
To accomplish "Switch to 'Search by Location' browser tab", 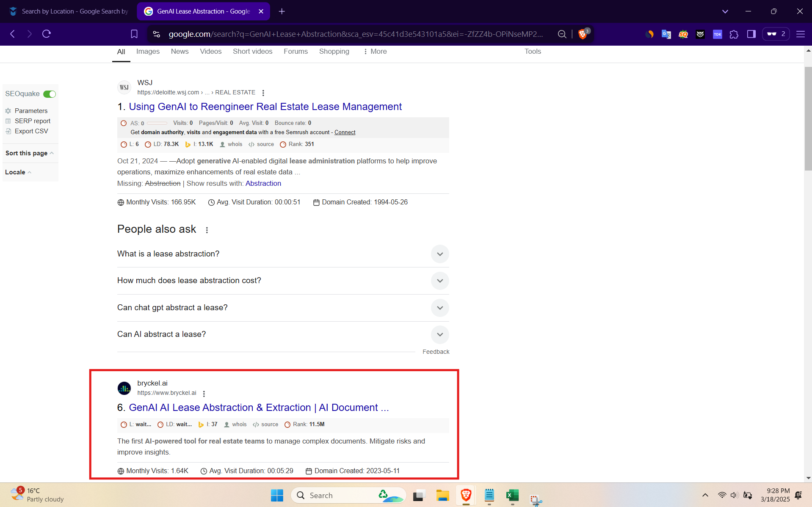I will coord(68,11).
